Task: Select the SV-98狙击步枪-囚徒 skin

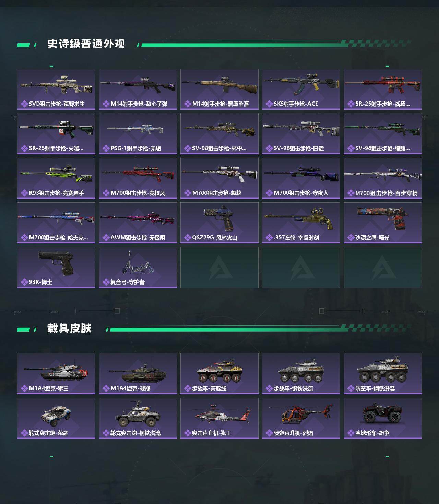Action: (x=301, y=134)
